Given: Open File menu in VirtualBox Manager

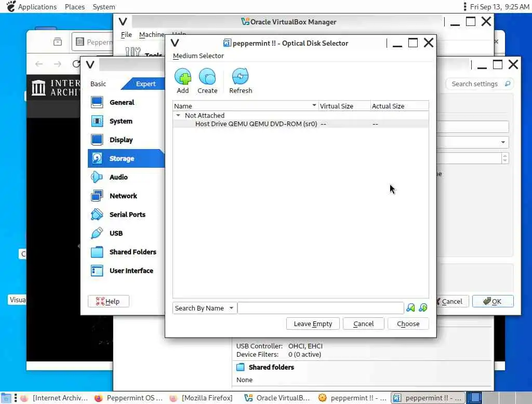Looking at the screenshot, I should pyautogui.click(x=126, y=35).
